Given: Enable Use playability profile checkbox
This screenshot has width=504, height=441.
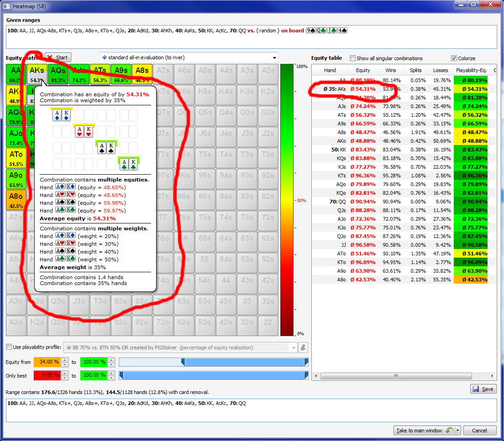Looking at the screenshot, I should coord(9,347).
